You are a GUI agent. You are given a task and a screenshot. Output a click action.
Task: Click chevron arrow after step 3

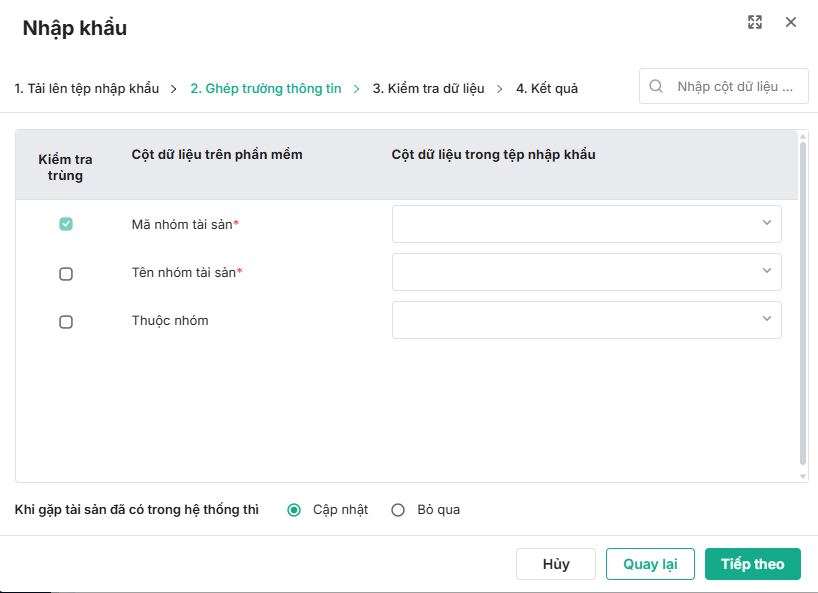(x=499, y=88)
